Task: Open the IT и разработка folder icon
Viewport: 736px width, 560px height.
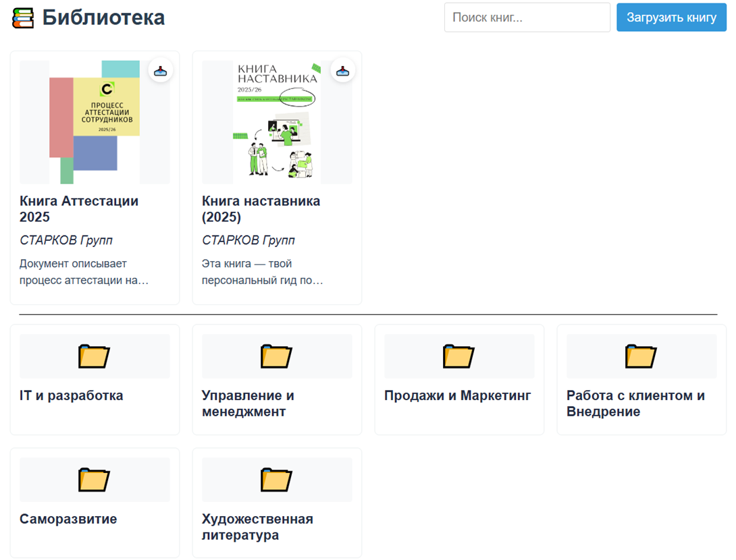Action: pyautogui.click(x=95, y=356)
